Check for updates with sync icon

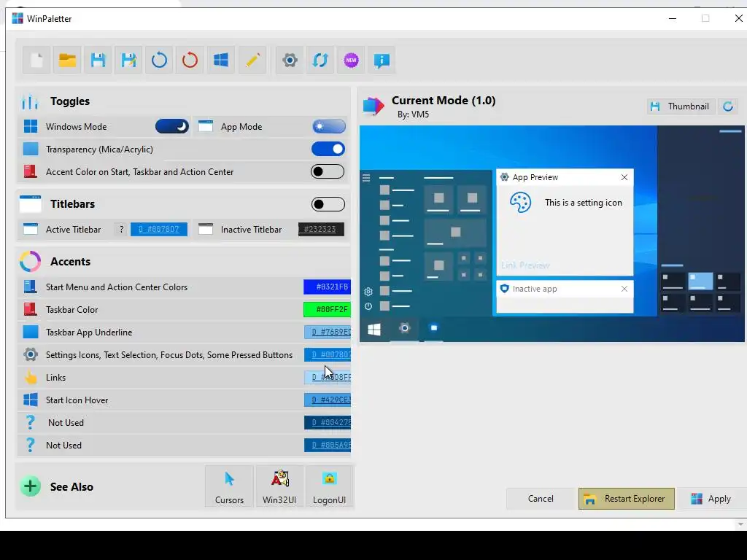320,61
